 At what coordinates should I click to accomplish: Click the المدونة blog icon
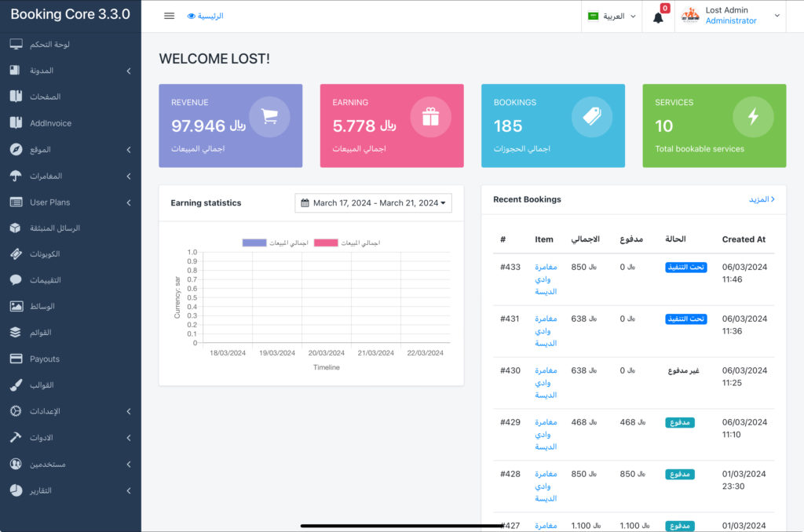[15, 70]
